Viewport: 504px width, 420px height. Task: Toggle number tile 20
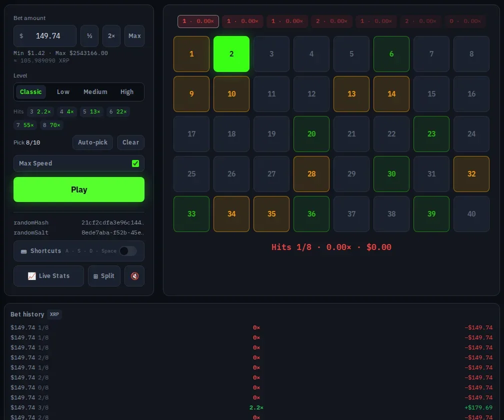(x=311, y=134)
